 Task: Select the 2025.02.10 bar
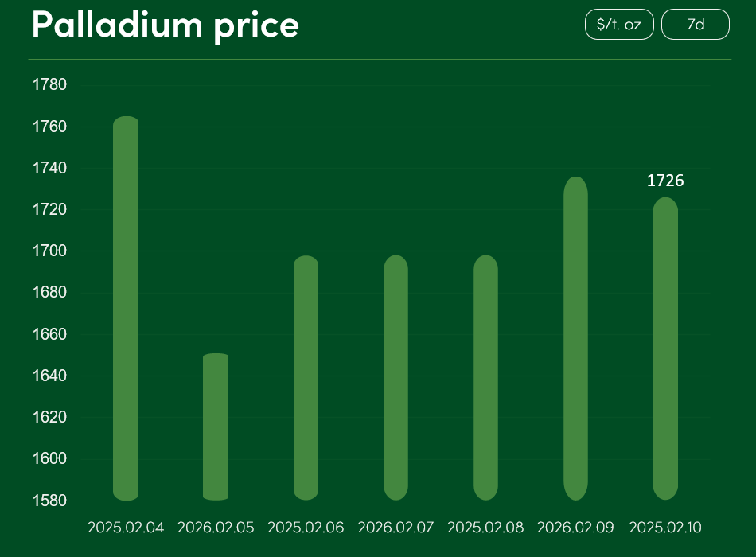tap(665, 349)
